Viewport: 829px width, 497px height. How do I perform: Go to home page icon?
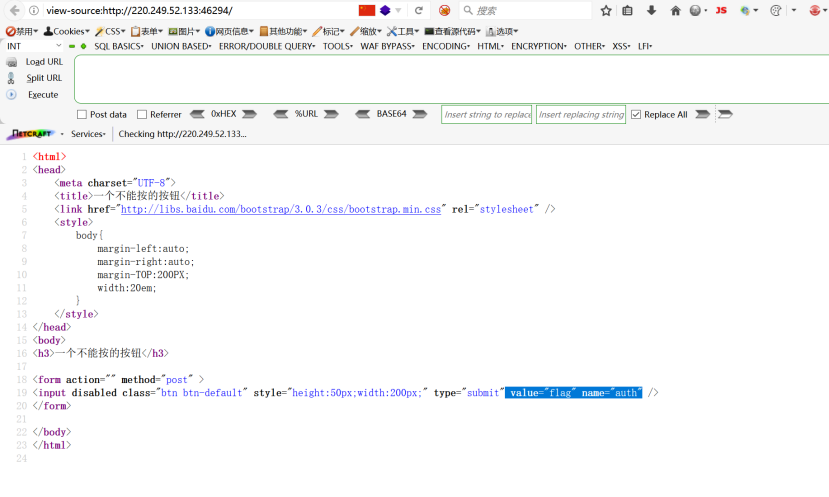[x=675, y=11]
